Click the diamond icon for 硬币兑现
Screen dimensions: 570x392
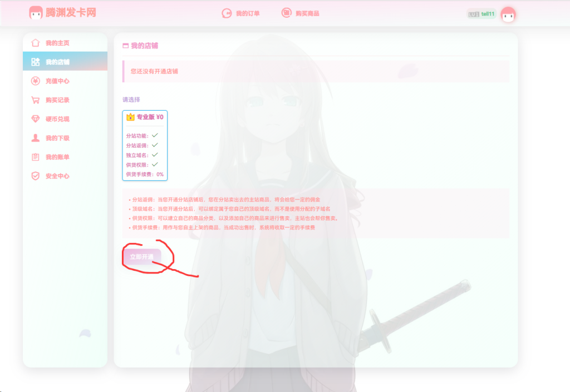tap(36, 119)
